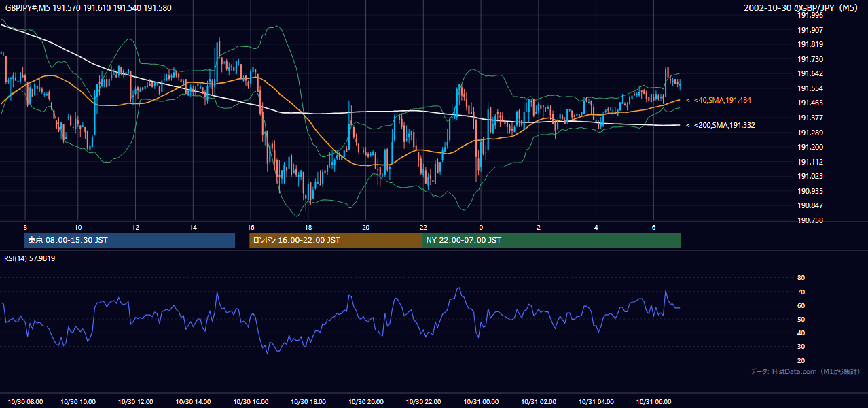The height and width of the screenshot is (408, 868).
Task: Click hour tick 12 under price chart
Action: [x=136, y=228]
